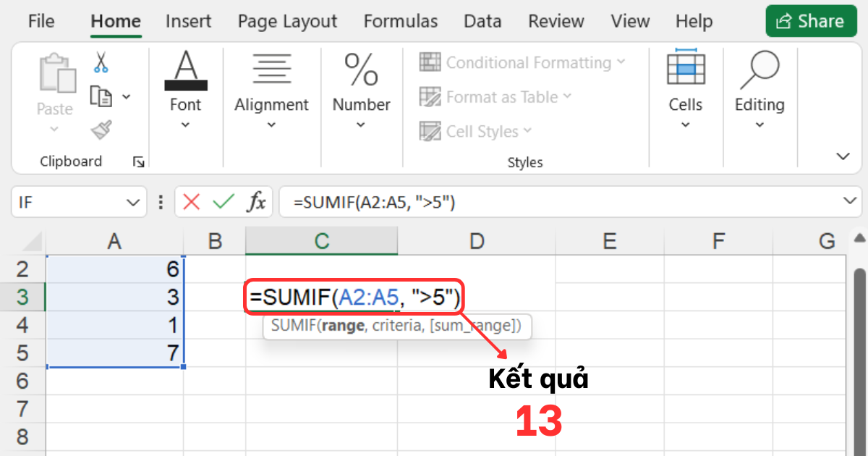This screenshot has width=868, height=456.
Task: Confirm the formula with the green checkmark
Action: 223,202
